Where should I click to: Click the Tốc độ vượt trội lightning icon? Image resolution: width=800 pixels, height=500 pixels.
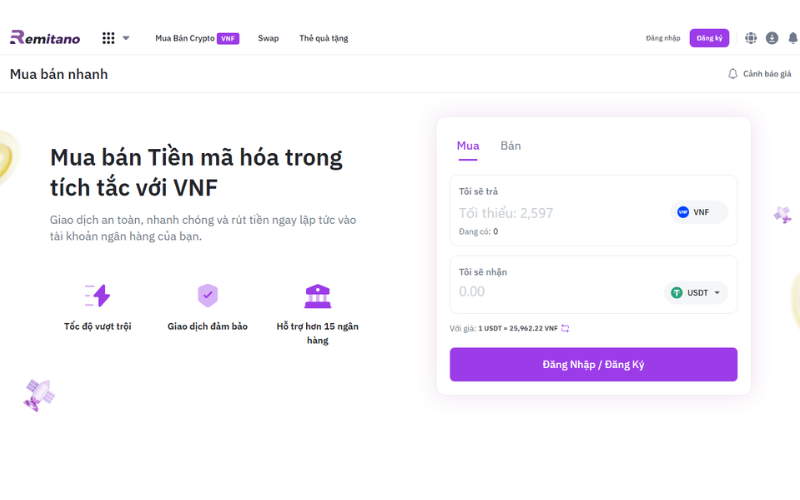point(97,295)
